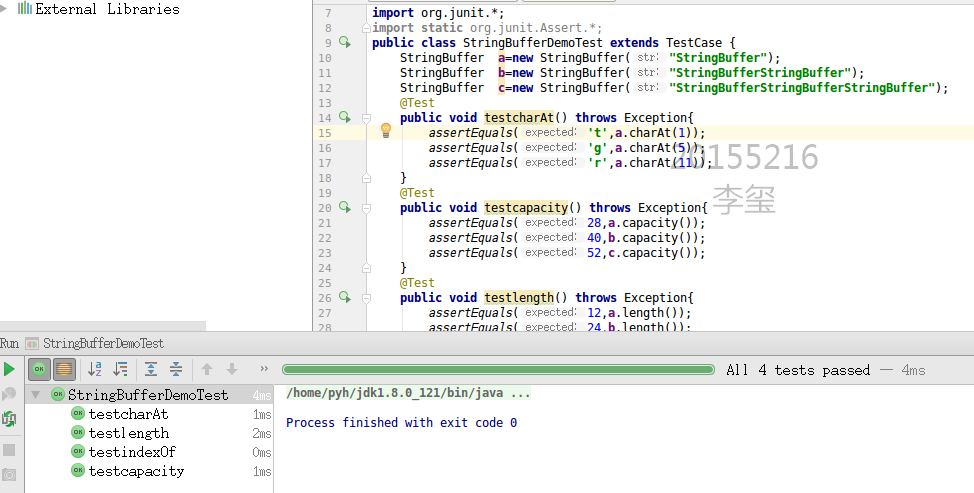Open more toolbar actions double chevron
The height and width of the screenshot is (493, 974).
click(x=264, y=369)
